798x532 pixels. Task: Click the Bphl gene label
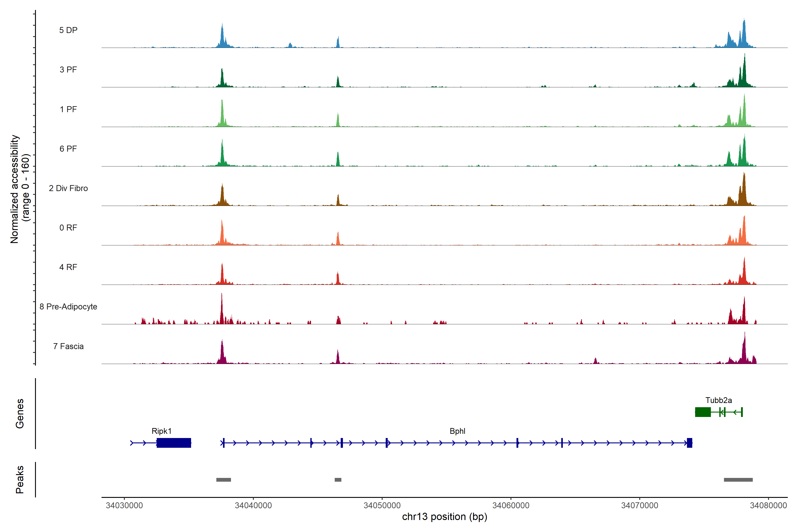coord(457,431)
